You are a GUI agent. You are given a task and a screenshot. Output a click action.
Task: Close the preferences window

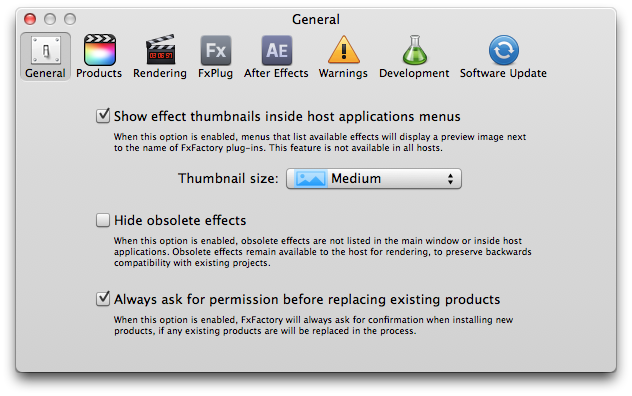point(30,19)
